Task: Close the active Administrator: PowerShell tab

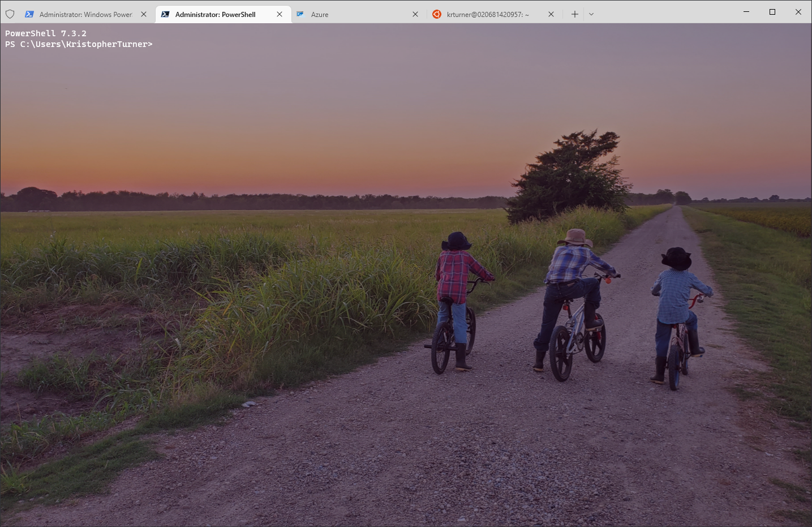Action: [x=280, y=14]
